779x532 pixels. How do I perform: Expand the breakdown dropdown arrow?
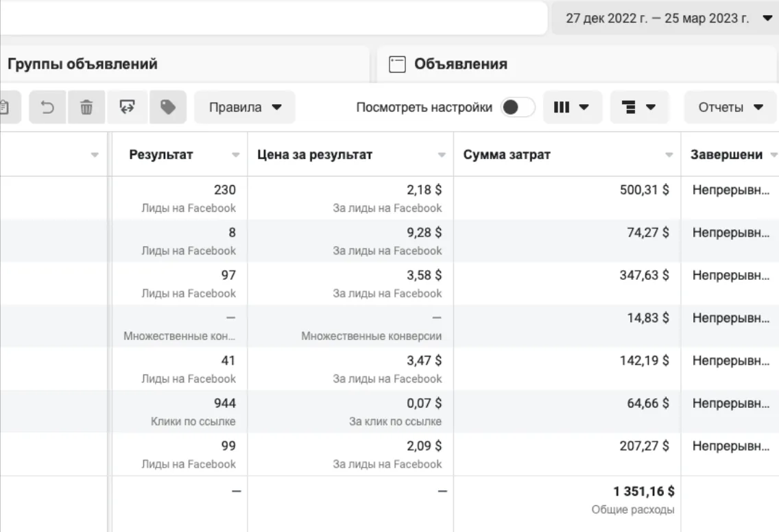click(651, 108)
